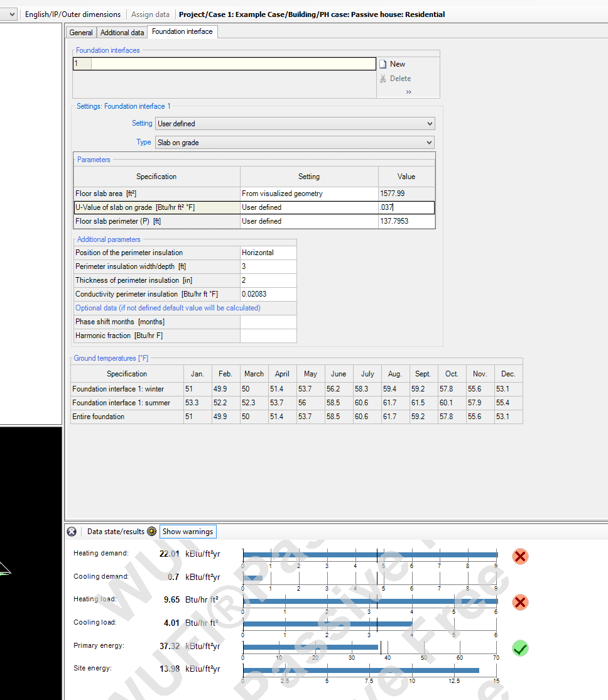608x700 pixels.
Task: Open the top-left toolbar dropdown arrow
Action: coord(12,14)
